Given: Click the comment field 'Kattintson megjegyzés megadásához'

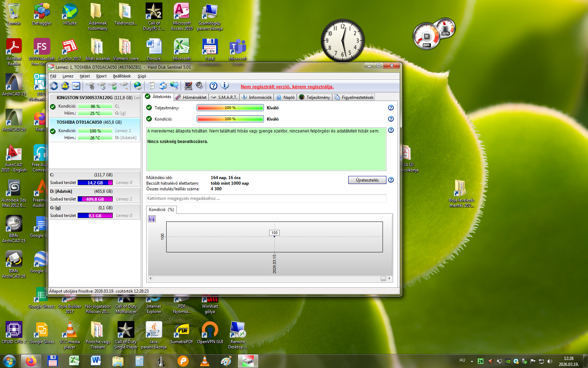Looking at the screenshot, I should click(x=266, y=198).
